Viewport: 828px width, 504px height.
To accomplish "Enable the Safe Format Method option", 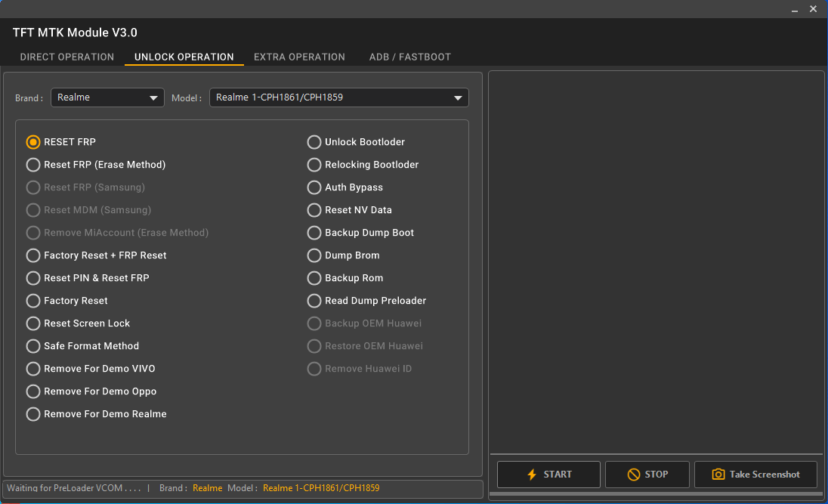I will 33,345.
